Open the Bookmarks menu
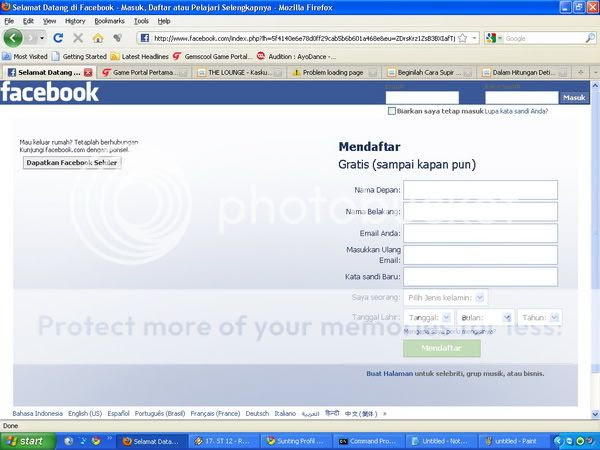 109,21
